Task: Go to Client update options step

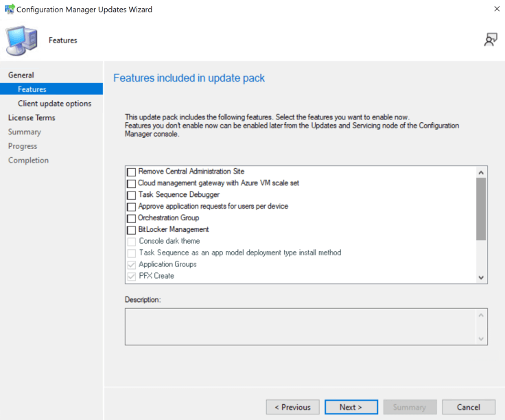Action: coord(54,104)
